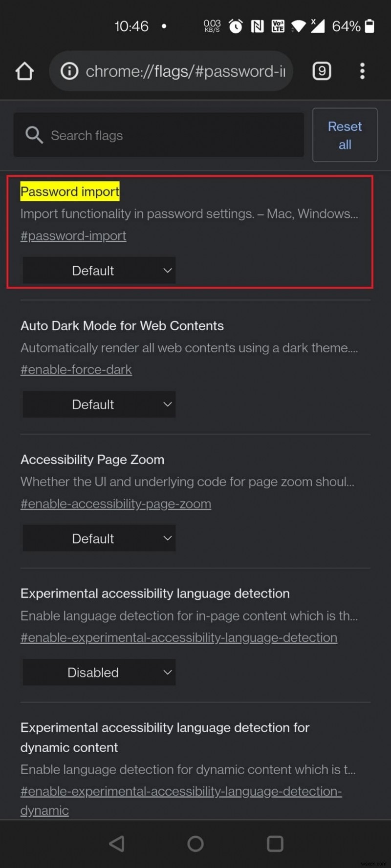Tap the site information icon in address bar

[x=69, y=71]
